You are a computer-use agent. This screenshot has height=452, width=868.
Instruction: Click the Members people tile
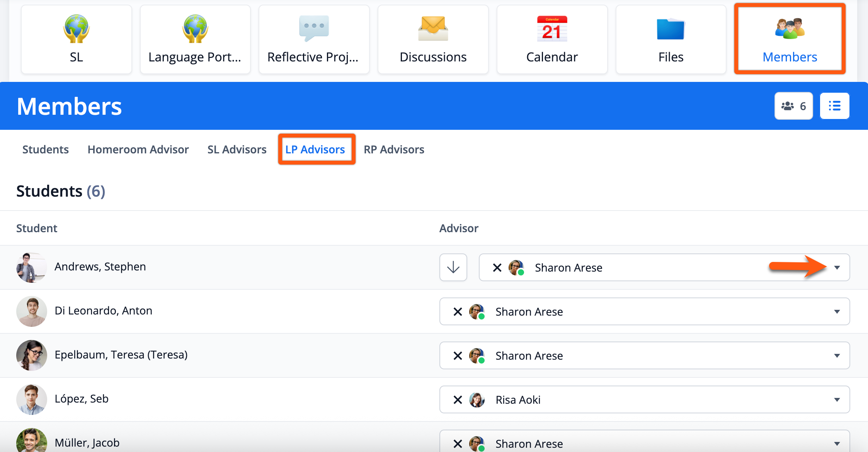(790, 39)
